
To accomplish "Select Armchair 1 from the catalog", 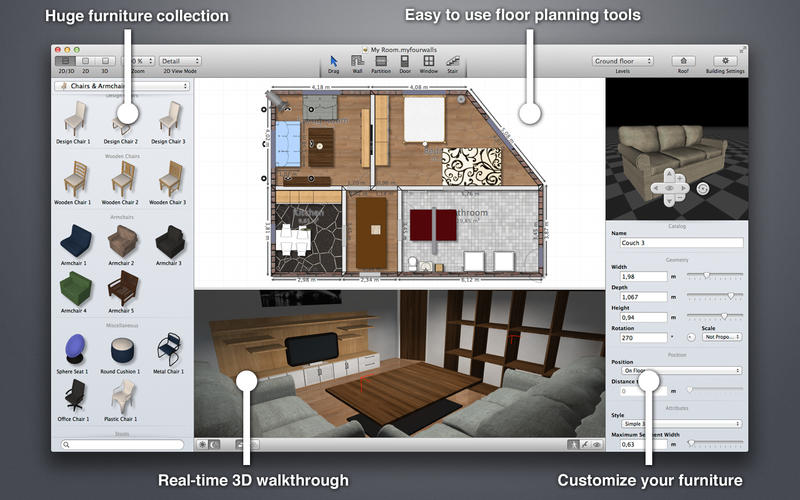I will point(75,243).
